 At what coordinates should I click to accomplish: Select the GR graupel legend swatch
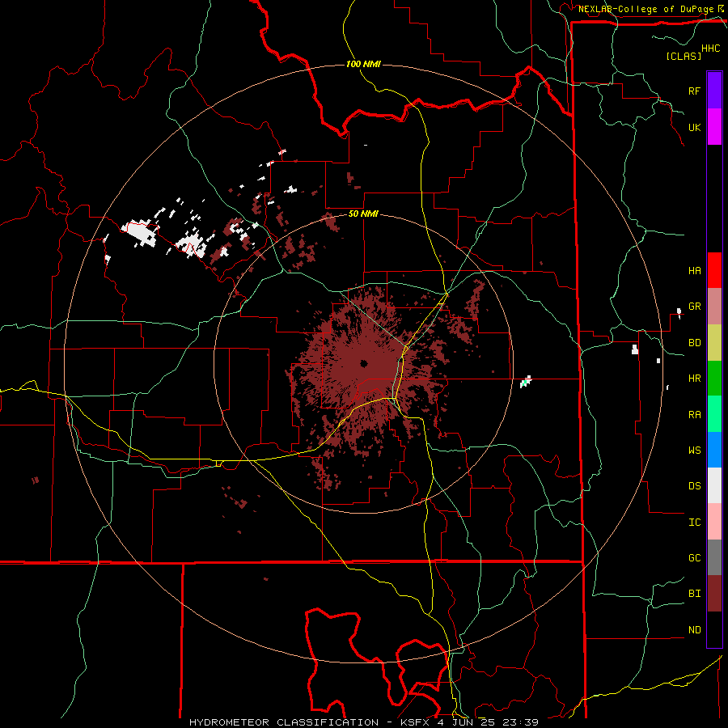pyautogui.click(x=714, y=307)
